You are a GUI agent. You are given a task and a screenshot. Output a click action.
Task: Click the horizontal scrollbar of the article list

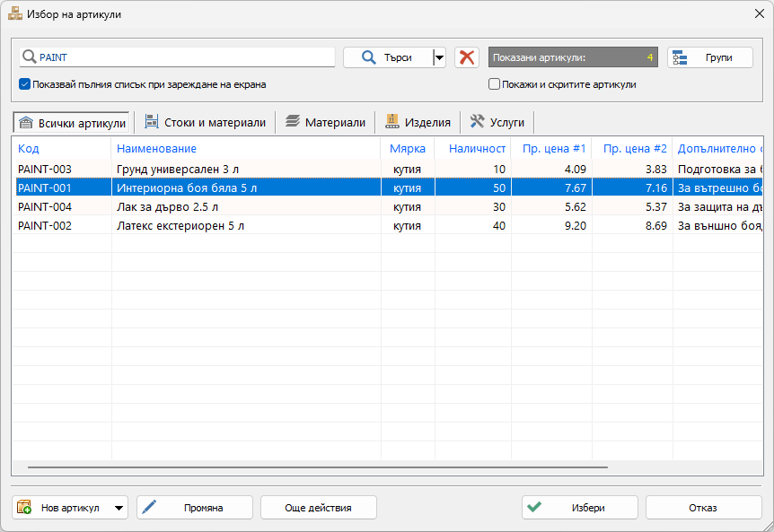317,467
